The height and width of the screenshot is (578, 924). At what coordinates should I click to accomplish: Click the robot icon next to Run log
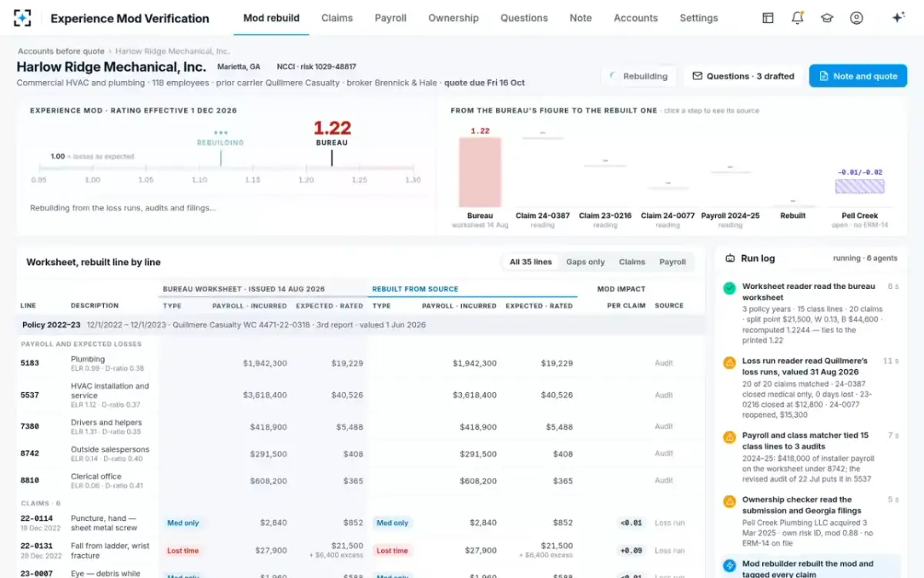pyautogui.click(x=730, y=259)
